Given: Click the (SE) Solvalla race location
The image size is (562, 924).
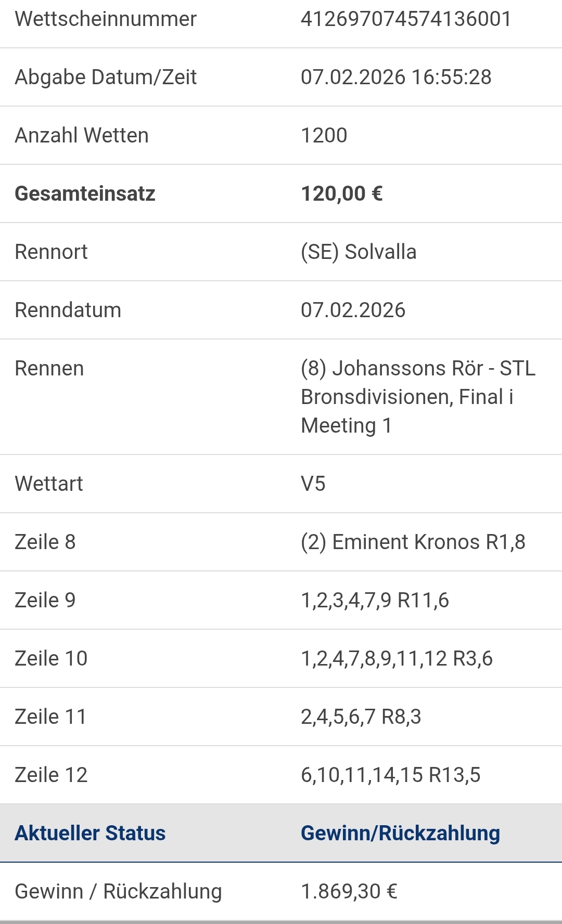Looking at the screenshot, I should (x=359, y=252).
